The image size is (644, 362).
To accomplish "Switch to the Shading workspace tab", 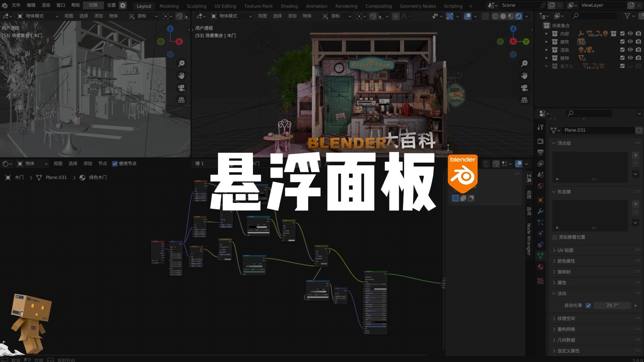I will (289, 6).
